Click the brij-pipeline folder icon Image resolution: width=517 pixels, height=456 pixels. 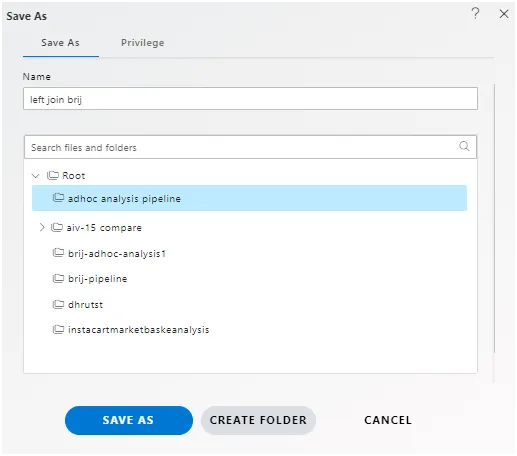[x=58, y=278]
